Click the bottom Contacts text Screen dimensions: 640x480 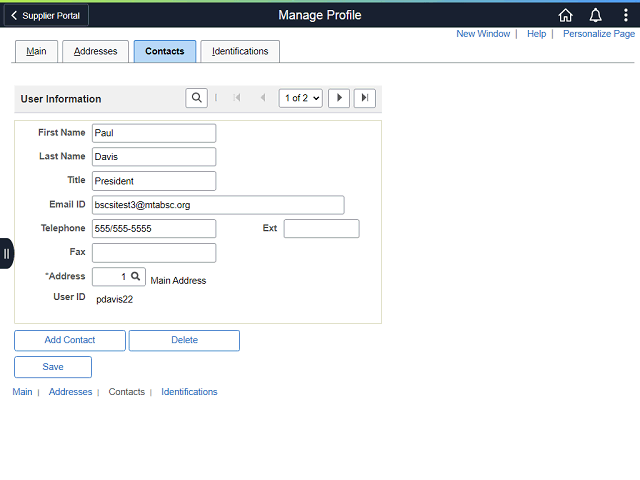point(127,392)
